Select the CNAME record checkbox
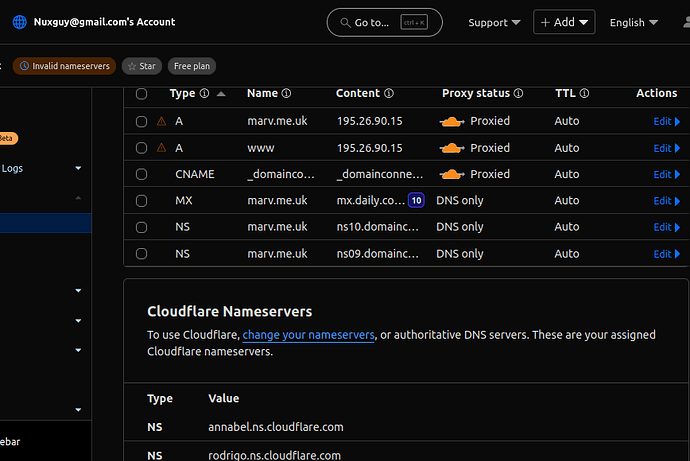The height and width of the screenshot is (461, 690). 141,174
